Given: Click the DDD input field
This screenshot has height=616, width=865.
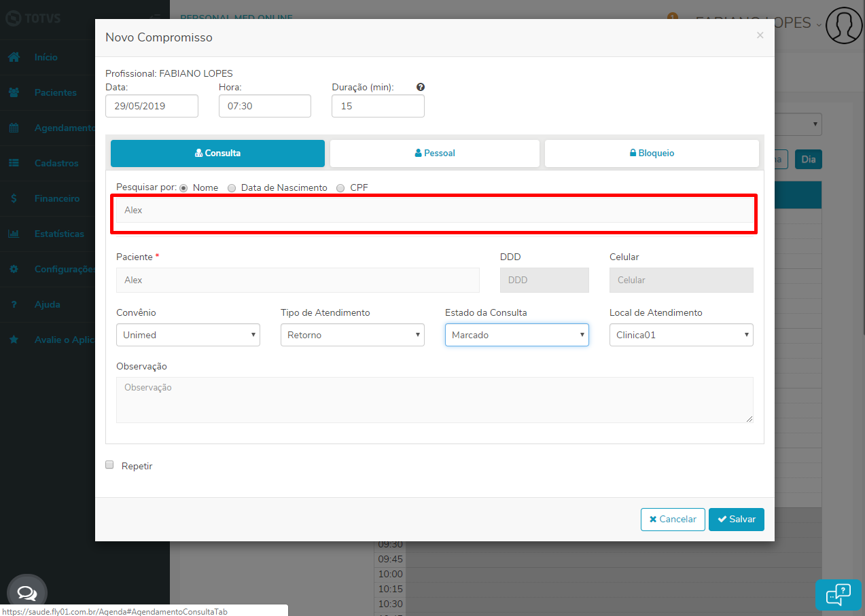Looking at the screenshot, I should tap(544, 280).
